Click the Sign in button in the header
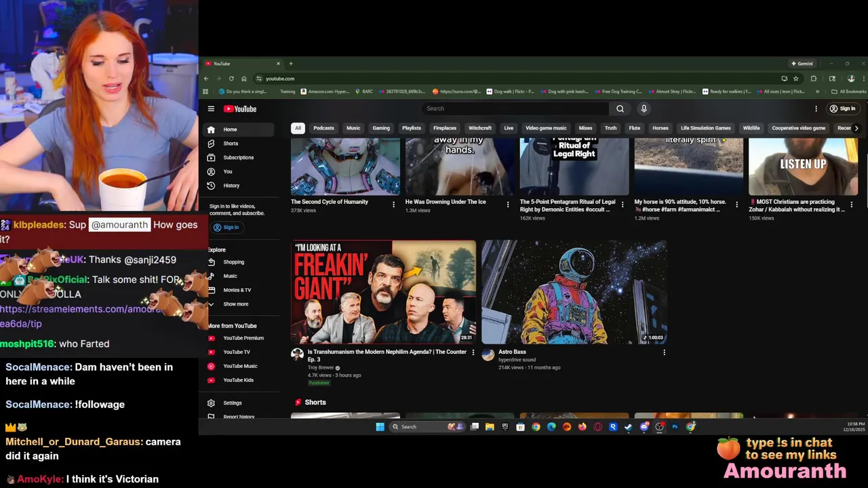 [843, 108]
